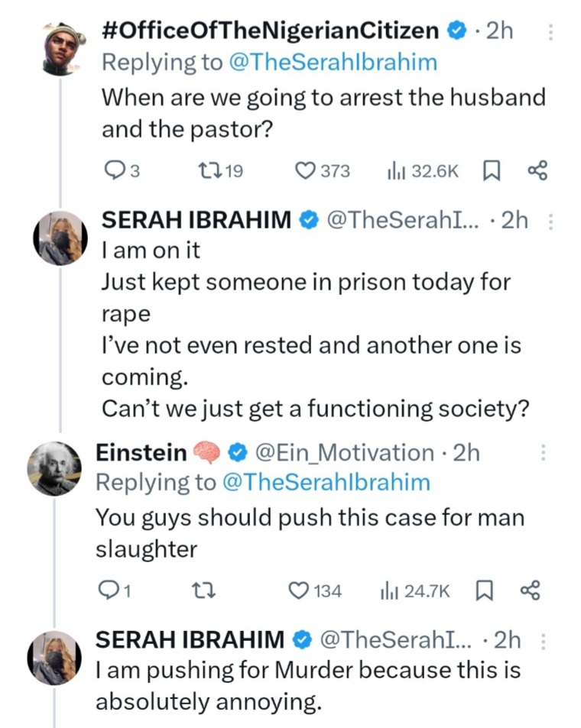Like Einstein's tweet with 134 likes
The width and height of the screenshot is (581, 728).
[x=299, y=590]
